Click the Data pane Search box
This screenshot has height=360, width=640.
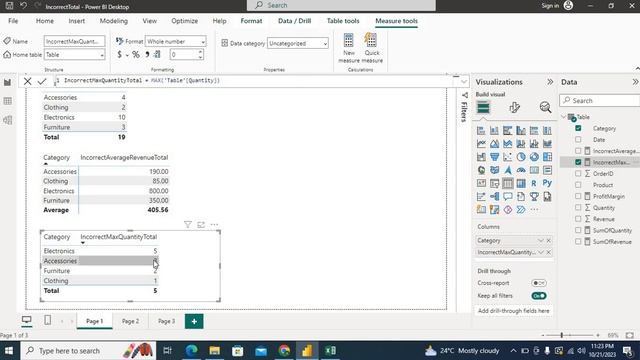pyautogui.click(x=600, y=100)
